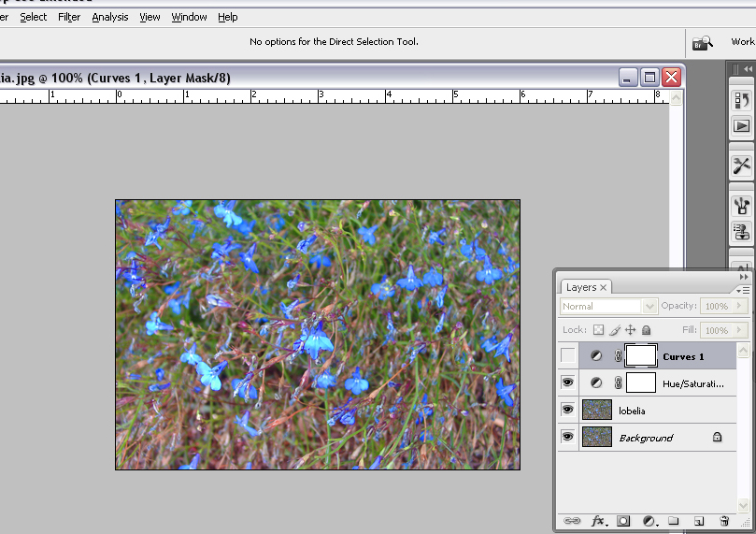756x534 pixels.
Task: Open the Window menu
Action: [189, 18]
